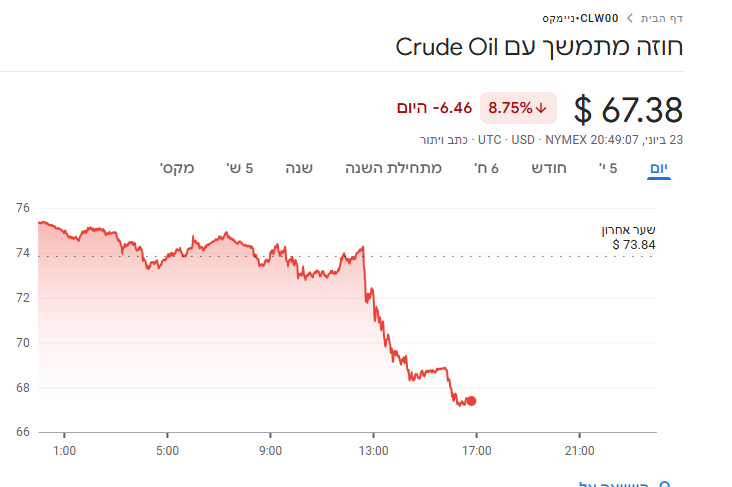
Task: Open the דף הבית home breadcrumb
Action: coord(659,18)
